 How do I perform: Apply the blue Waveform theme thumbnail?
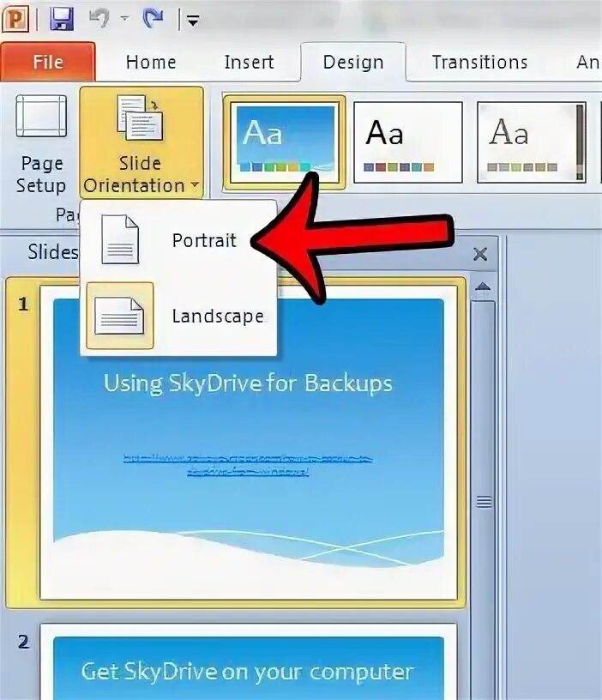click(285, 142)
